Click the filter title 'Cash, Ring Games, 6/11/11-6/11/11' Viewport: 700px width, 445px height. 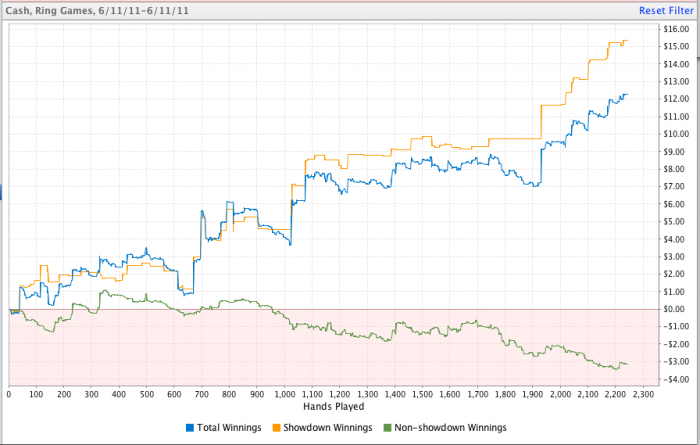97,10
